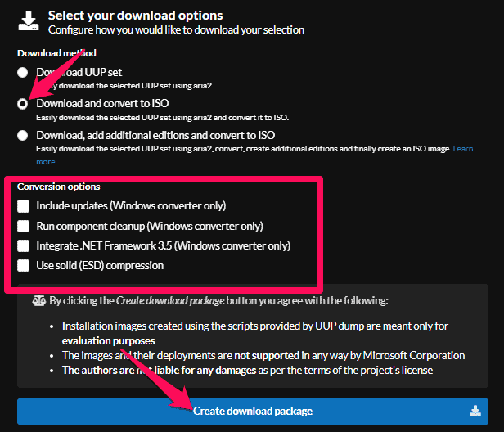Click the bold 'evaluation purposes' text
The image size is (504, 432).
coord(108,339)
